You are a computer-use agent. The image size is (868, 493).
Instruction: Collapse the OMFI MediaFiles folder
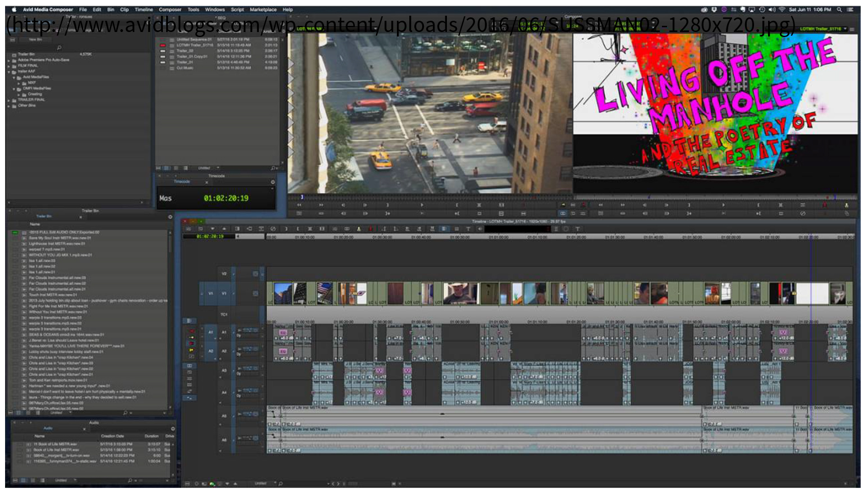coord(14,89)
